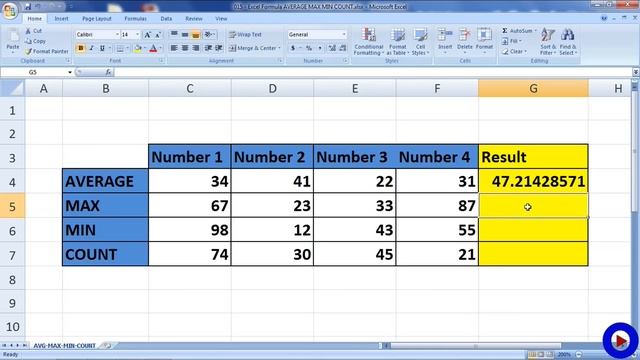Viewport: 640px width, 360px height.
Task: Set Top Align vertical alignment
Action: pos(174,35)
